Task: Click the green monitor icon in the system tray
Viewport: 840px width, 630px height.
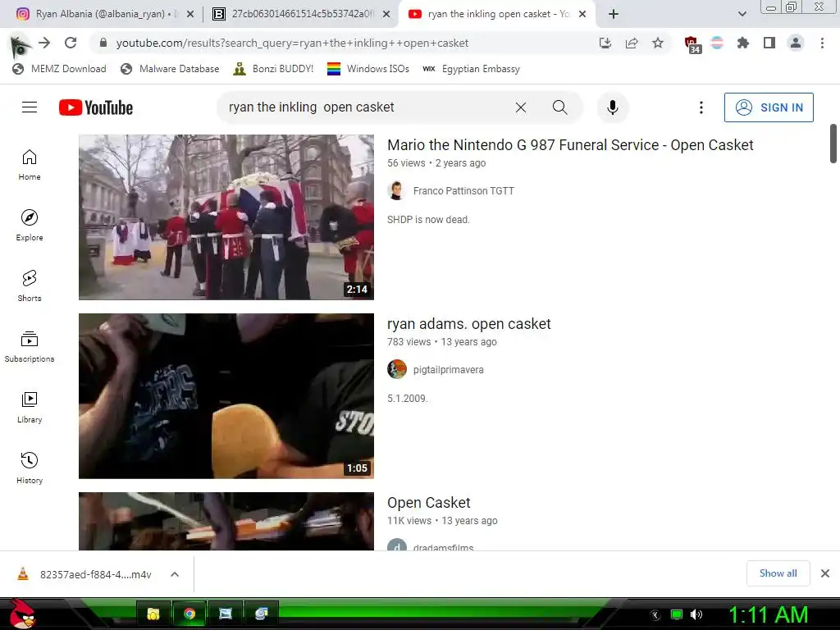Action: coord(677,614)
